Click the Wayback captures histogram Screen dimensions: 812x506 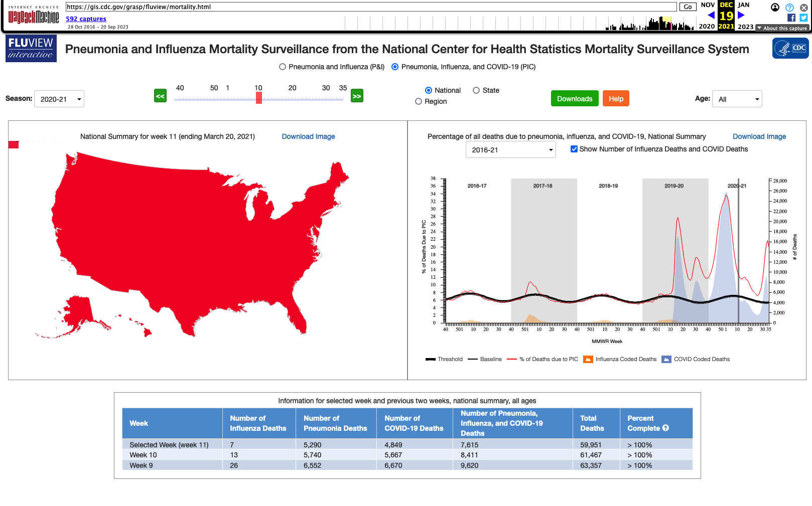(x=519, y=23)
